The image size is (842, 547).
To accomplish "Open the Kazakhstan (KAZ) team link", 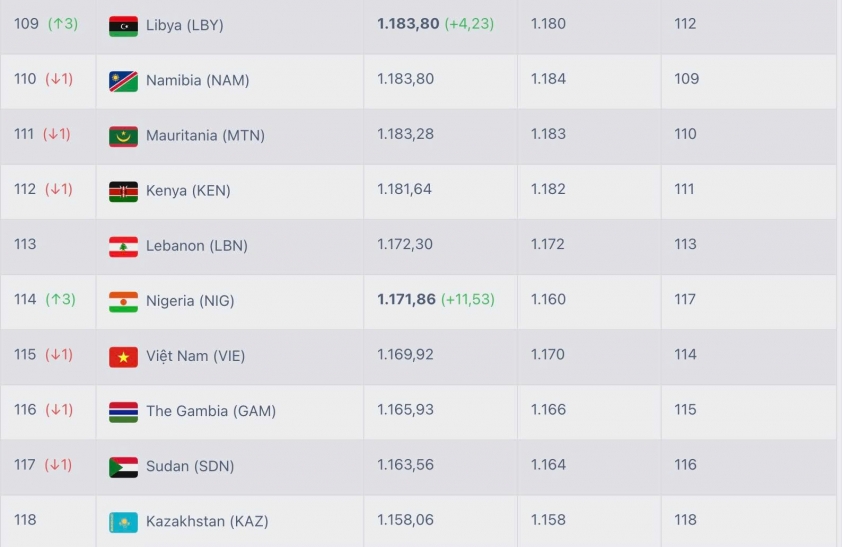I will click(x=207, y=521).
